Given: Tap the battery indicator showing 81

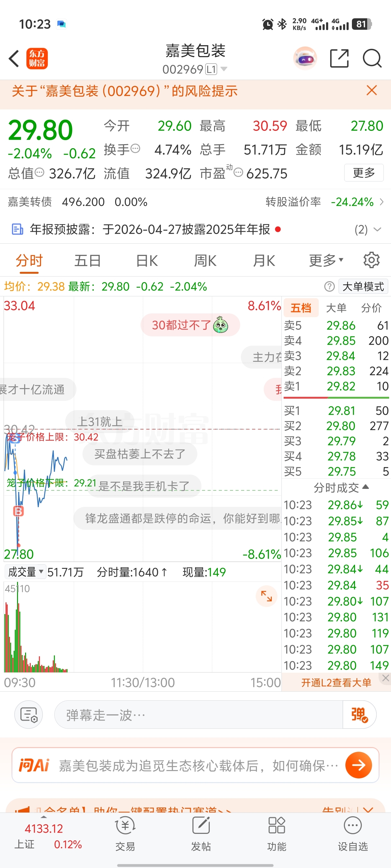Looking at the screenshot, I should click(362, 24).
